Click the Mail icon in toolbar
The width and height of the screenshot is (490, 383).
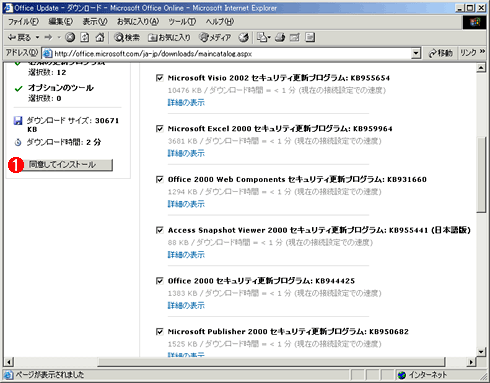263,38
